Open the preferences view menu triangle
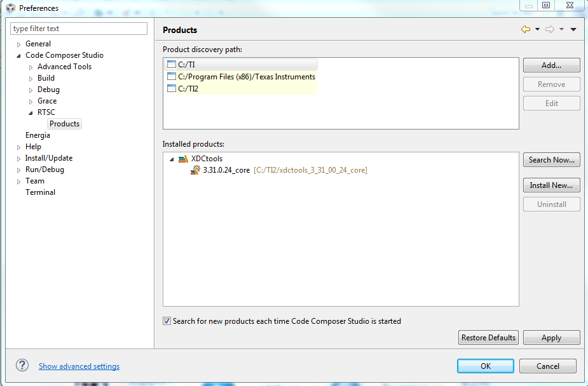The image size is (588, 386). (573, 29)
